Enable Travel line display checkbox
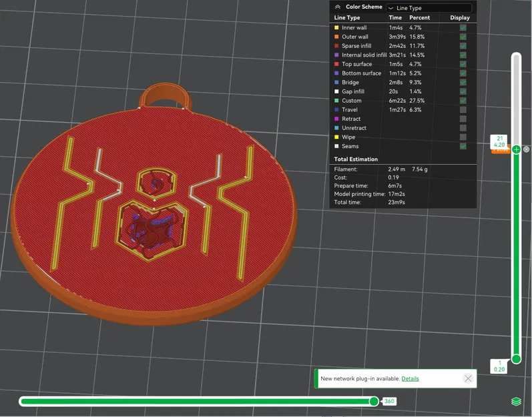 pyautogui.click(x=463, y=110)
